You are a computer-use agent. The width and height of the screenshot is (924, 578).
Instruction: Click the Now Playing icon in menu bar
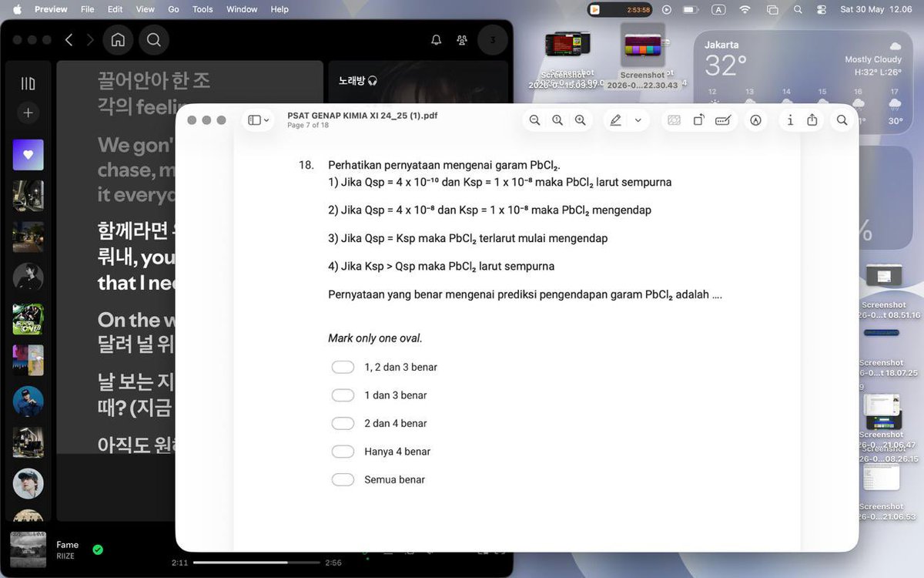pyautogui.click(x=667, y=9)
